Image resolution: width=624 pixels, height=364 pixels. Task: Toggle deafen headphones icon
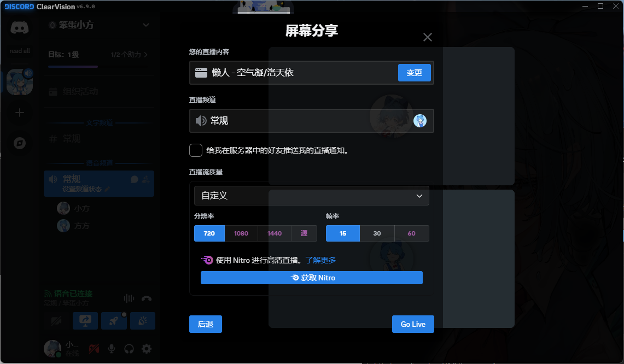129,348
